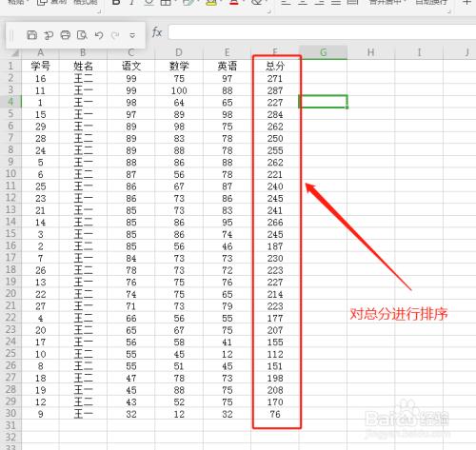Screen dimensions: 476x450
Task: Select the English score 46 cell
Action: 227,246
